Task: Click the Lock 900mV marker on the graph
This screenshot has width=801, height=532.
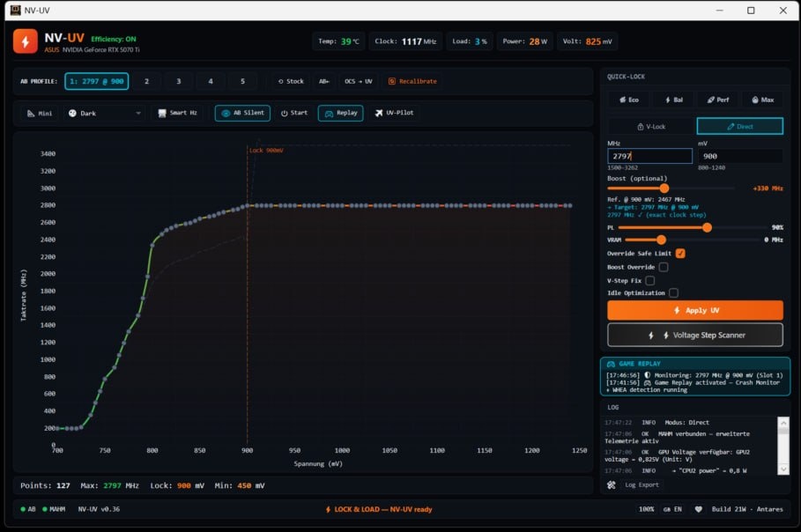Action: [x=266, y=150]
